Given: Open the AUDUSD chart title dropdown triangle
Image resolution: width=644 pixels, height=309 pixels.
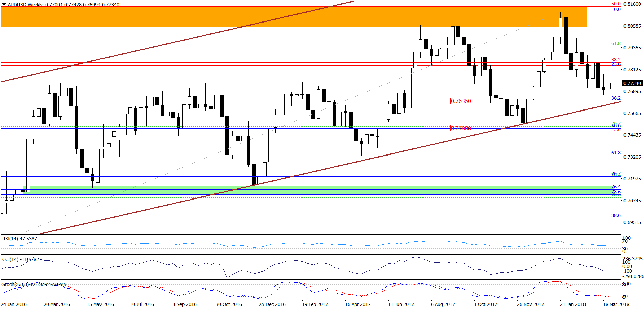Looking at the screenshot, I should 4,5.
